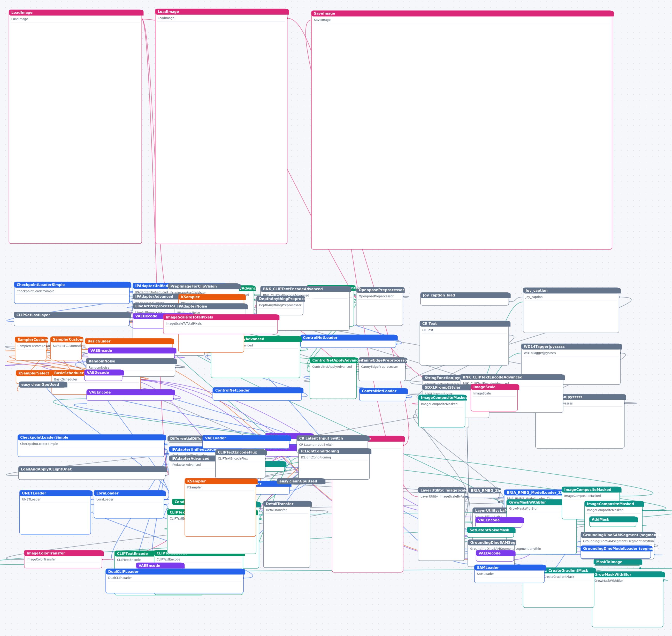The width and height of the screenshot is (672, 636).
Task: Click the DualCLIPLoader node title bar
Action: [175, 572]
